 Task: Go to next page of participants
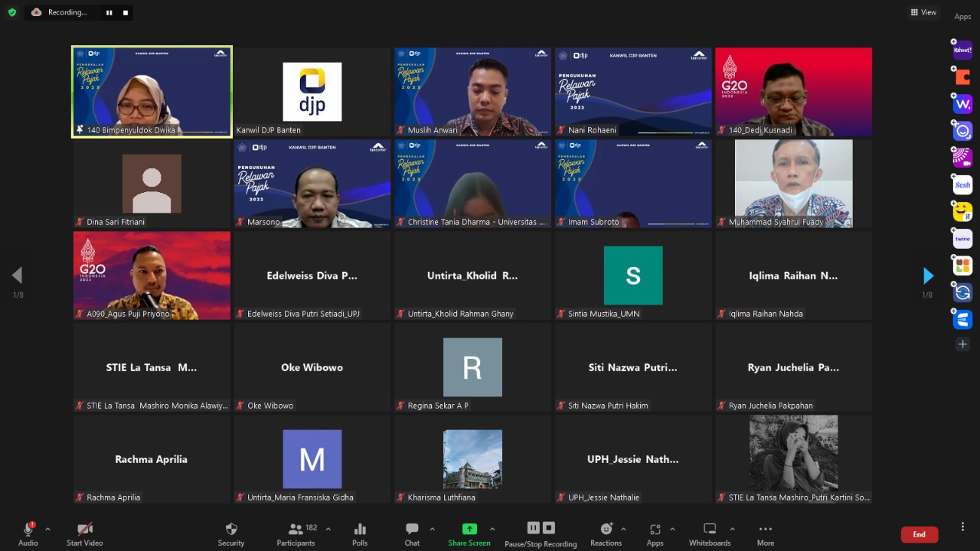928,275
